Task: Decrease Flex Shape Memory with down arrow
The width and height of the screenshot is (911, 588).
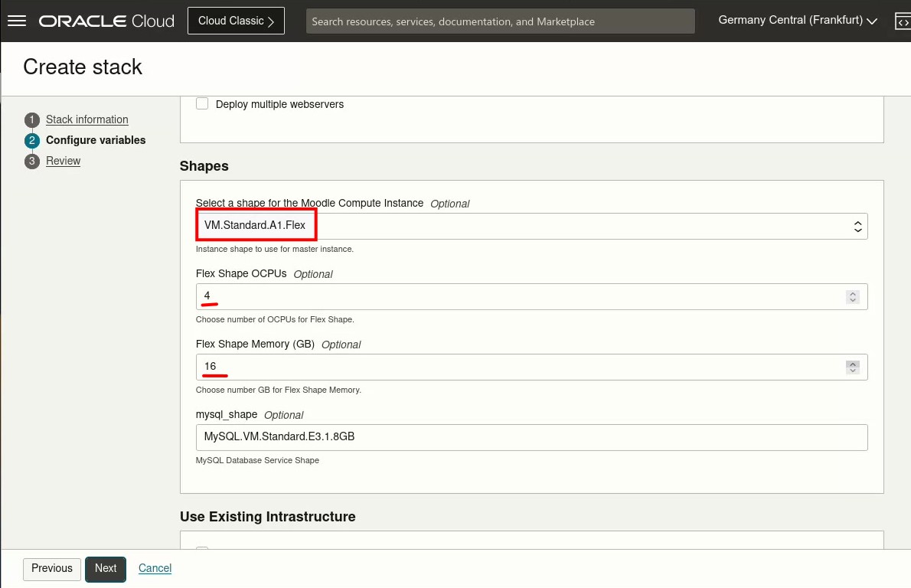Action: pos(853,371)
